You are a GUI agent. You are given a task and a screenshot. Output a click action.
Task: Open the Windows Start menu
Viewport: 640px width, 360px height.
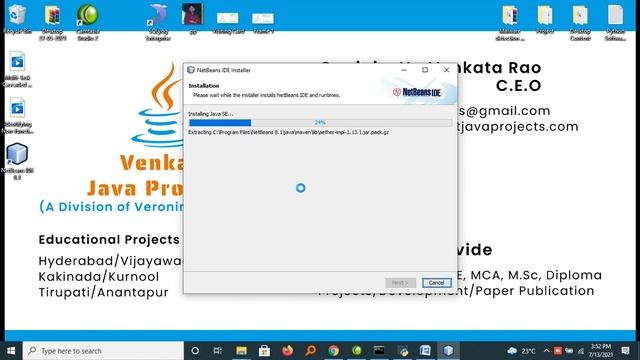tap(11, 351)
